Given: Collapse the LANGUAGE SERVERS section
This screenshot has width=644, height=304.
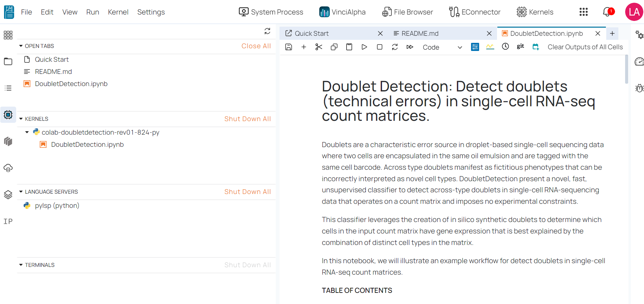Looking at the screenshot, I should click(x=21, y=192).
